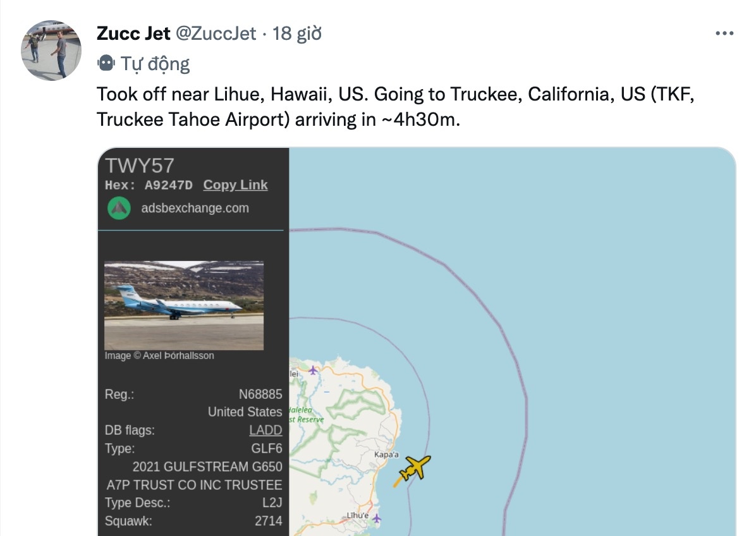The image size is (756, 536).
Task: Click the Tự động automated label
Action: click(155, 63)
